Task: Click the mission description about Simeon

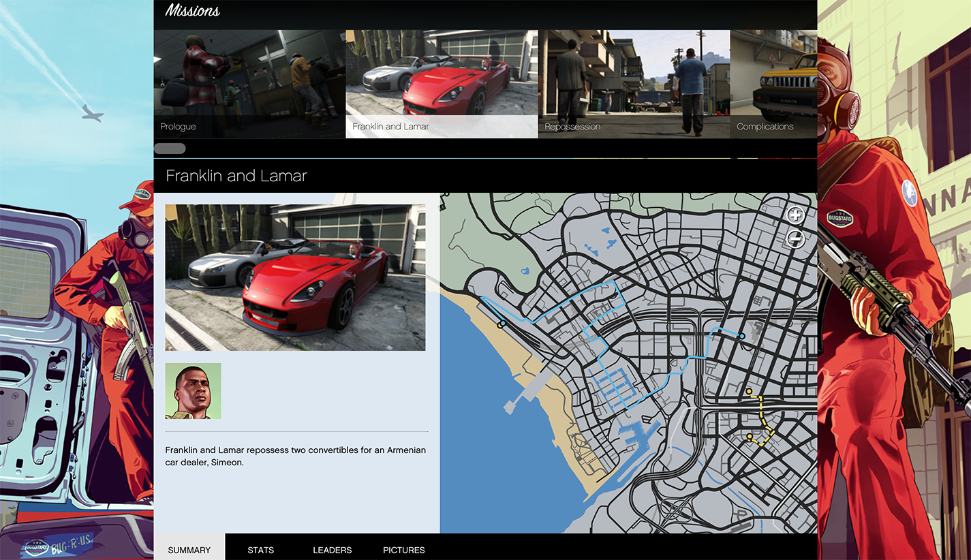Action: (x=295, y=456)
